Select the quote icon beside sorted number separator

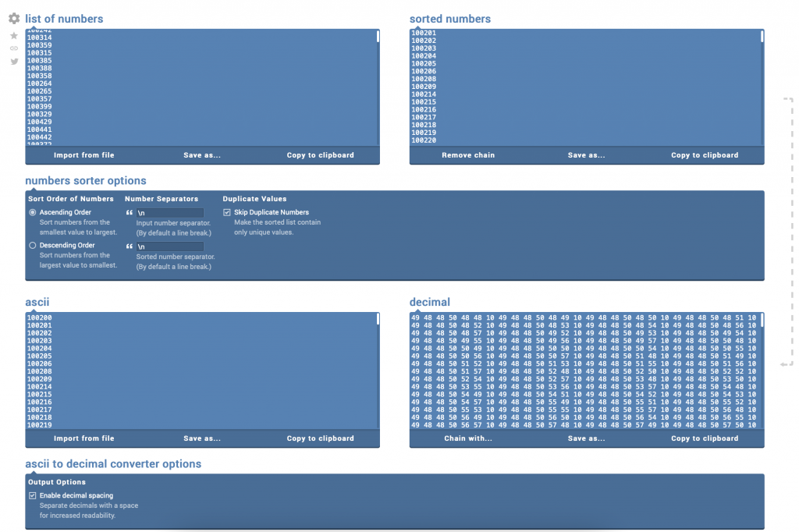pyautogui.click(x=130, y=246)
